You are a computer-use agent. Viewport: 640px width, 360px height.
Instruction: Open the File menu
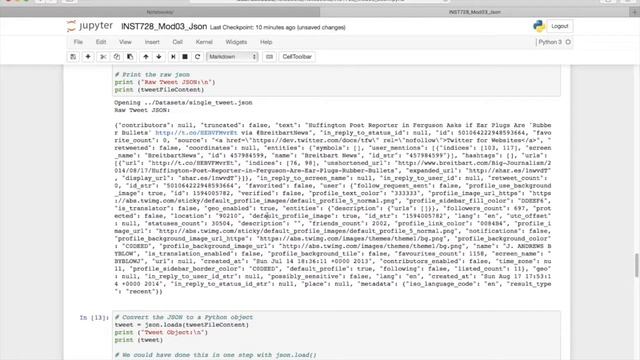point(78,42)
